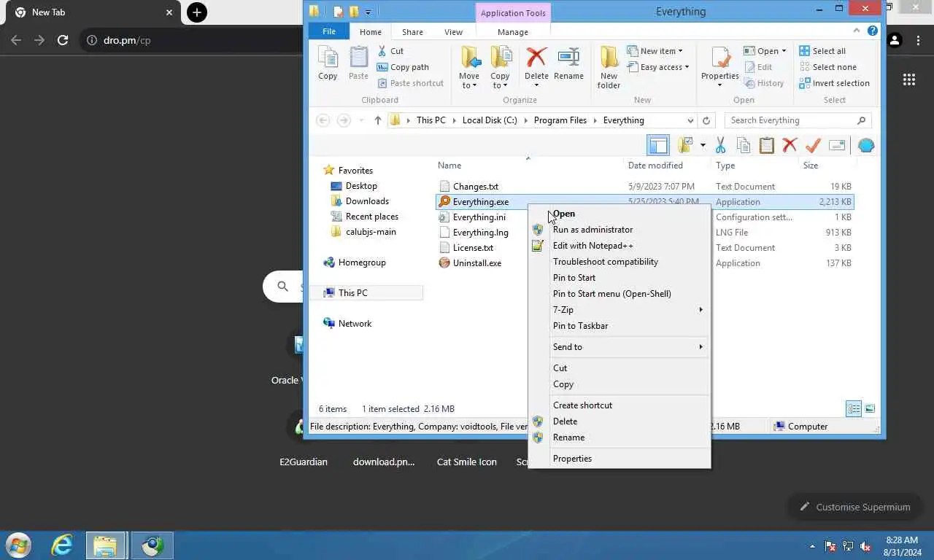
Task: Select Desktop under Favorites
Action: 361,186
